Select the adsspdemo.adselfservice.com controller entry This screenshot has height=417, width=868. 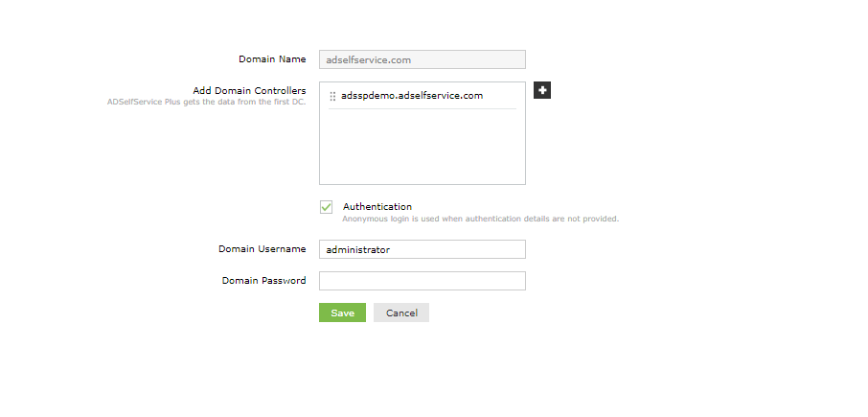[412, 96]
